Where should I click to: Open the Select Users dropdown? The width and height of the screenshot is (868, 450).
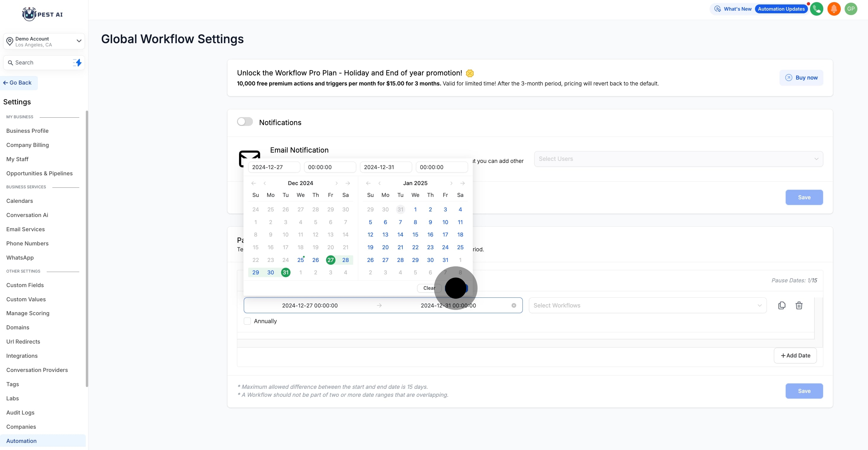[678, 159]
